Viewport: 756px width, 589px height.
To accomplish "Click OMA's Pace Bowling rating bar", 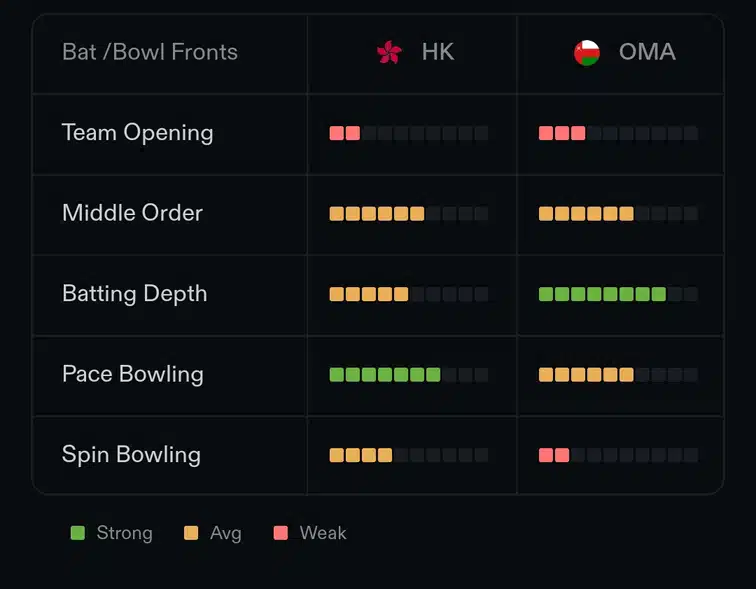I will [x=618, y=375].
